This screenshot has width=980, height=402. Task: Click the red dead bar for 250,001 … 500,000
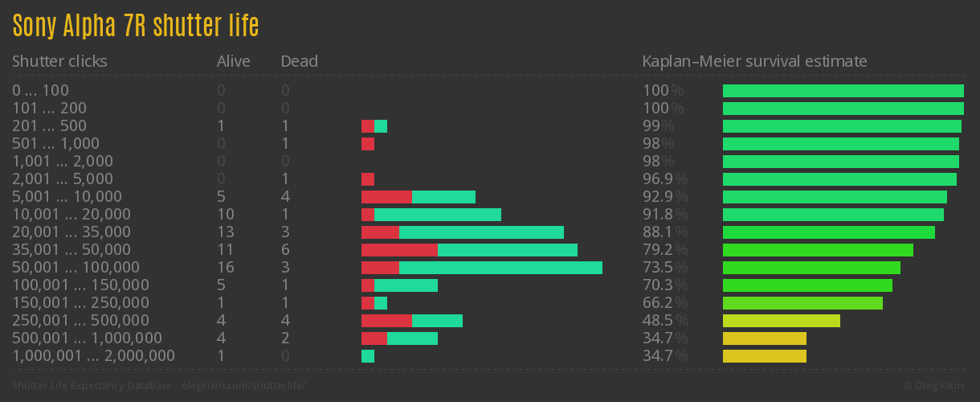pyautogui.click(x=386, y=321)
